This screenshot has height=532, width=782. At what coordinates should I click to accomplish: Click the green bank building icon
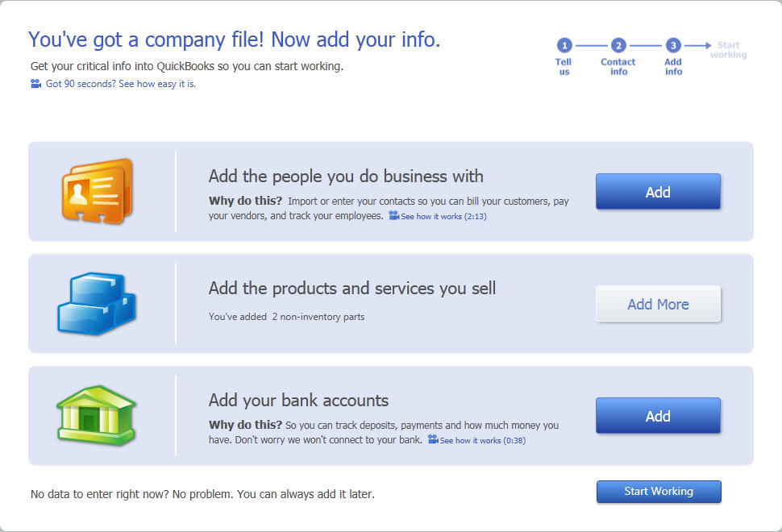pos(97,415)
